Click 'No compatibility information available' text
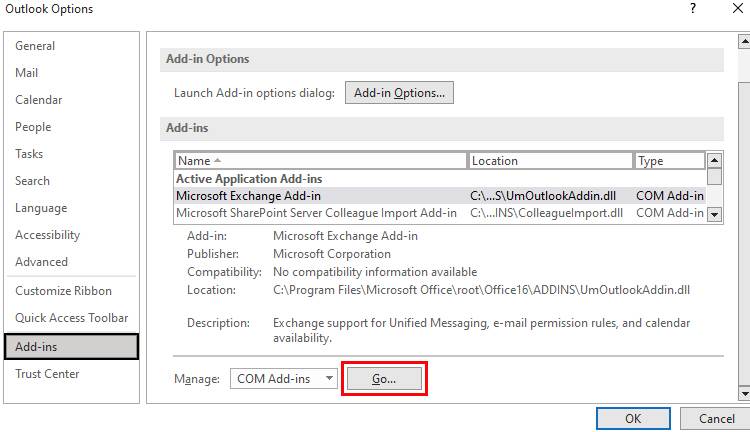Viewport: 750px width, 432px height. [x=375, y=272]
